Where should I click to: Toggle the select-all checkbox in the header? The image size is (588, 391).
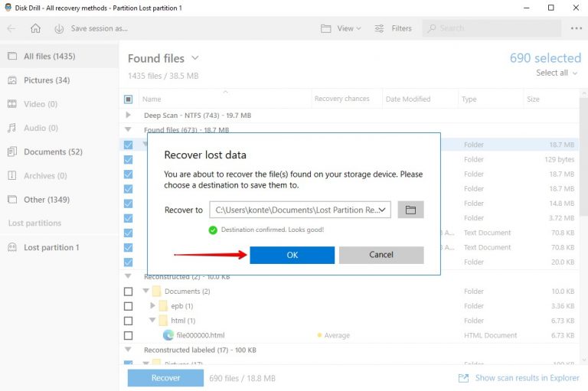128,99
